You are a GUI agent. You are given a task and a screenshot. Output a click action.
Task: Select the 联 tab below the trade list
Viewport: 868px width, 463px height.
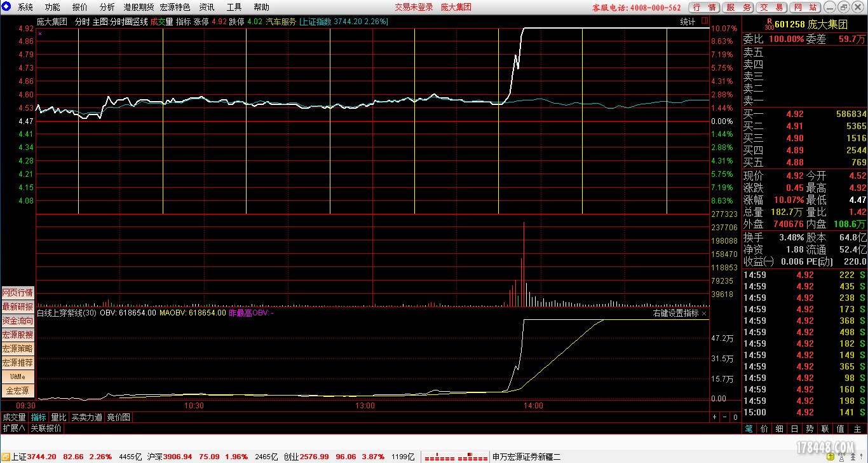pyautogui.click(x=825, y=429)
